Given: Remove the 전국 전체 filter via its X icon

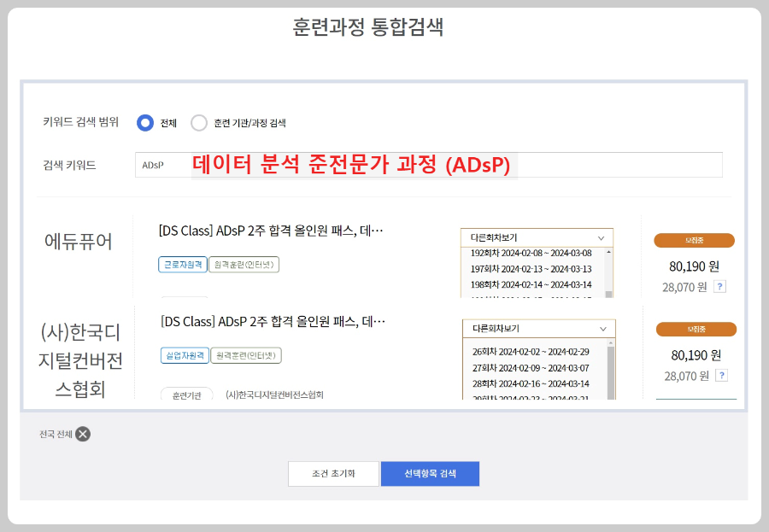Looking at the screenshot, I should click(81, 435).
